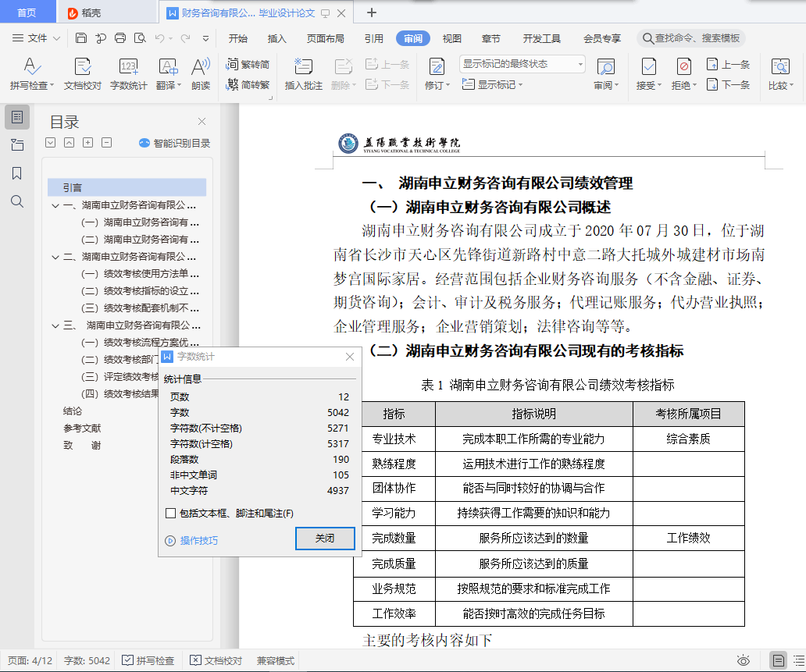The width and height of the screenshot is (806, 672).
Task: Expand one outline level with plus icon
Action: [88, 142]
